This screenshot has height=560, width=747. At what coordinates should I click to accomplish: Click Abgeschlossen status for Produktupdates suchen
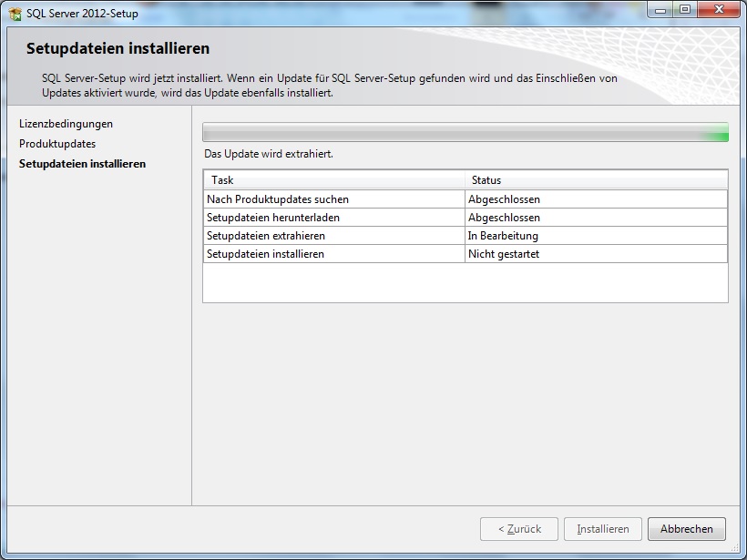(x=596, y=199)
